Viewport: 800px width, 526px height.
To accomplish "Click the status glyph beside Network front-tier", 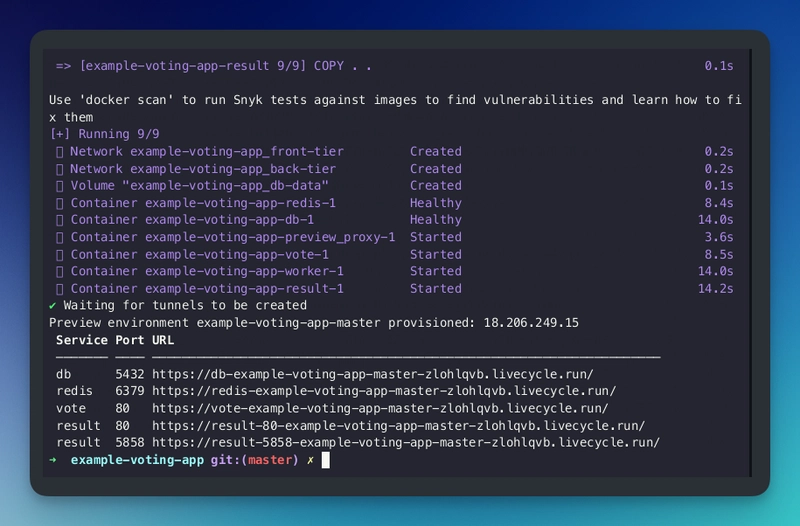I will coord(60,152).
